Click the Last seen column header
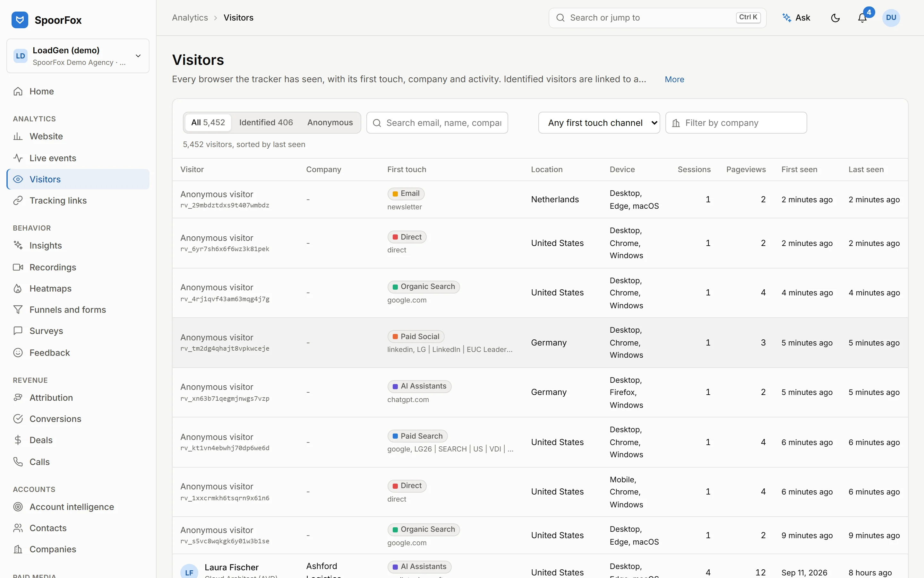The image size is (924, 578). (866, 169)
